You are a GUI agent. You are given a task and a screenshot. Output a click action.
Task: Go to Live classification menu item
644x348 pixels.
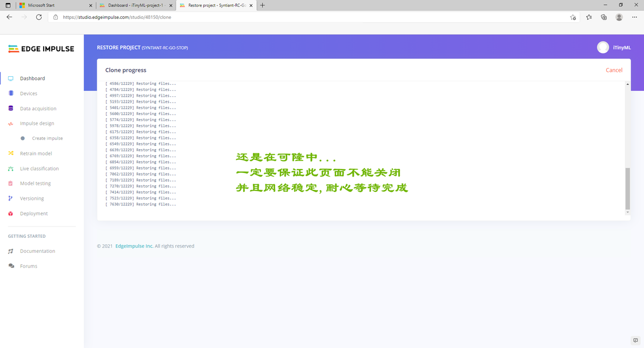coord(39,169)
